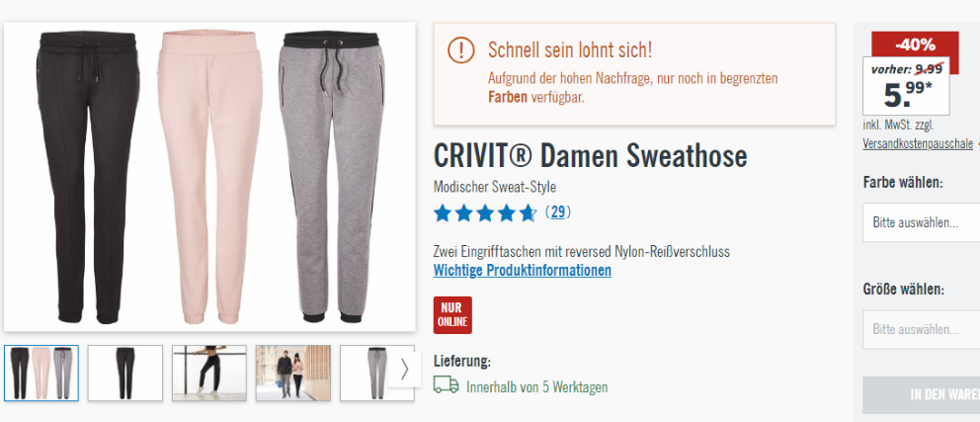Select the three-pants overview thumbnail
980x422 pixels.
[41, 373]
